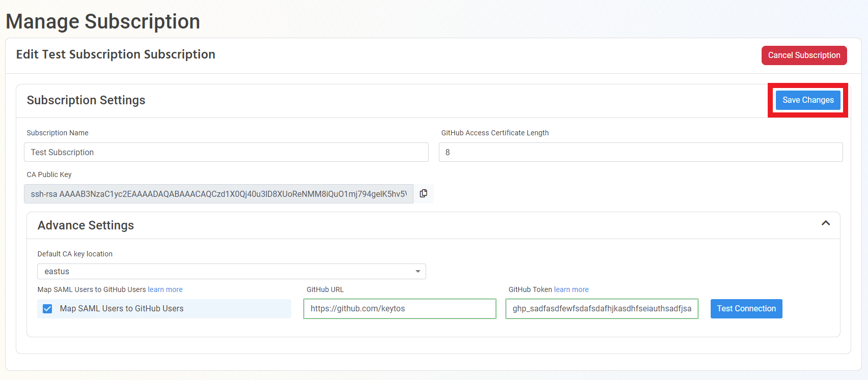Open learn more link for GitHub Token
868x380 pixels.
(571, 289)
